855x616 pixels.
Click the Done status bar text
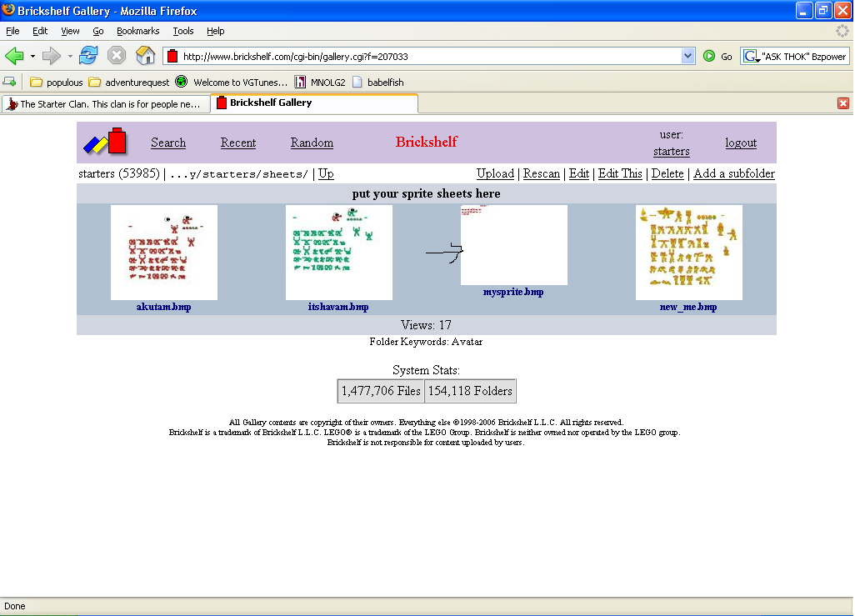point(15,606)
